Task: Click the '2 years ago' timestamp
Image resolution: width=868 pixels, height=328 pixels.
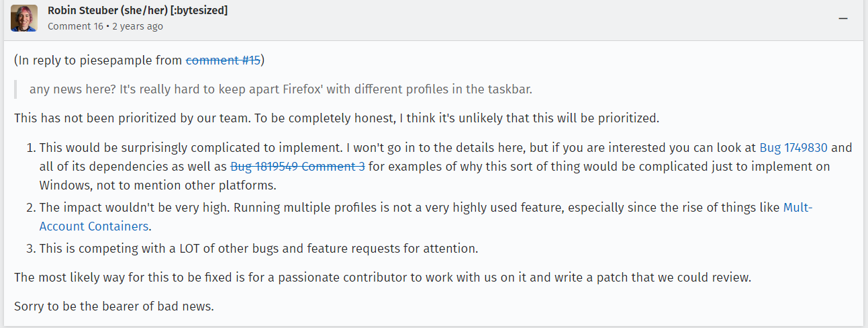Action: click(138, 26)
